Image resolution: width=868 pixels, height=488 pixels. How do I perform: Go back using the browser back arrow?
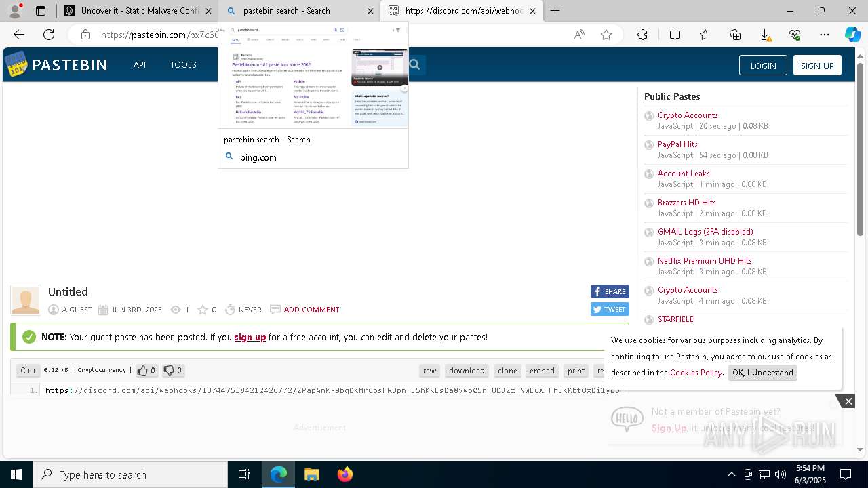click(x=19, y=35)
